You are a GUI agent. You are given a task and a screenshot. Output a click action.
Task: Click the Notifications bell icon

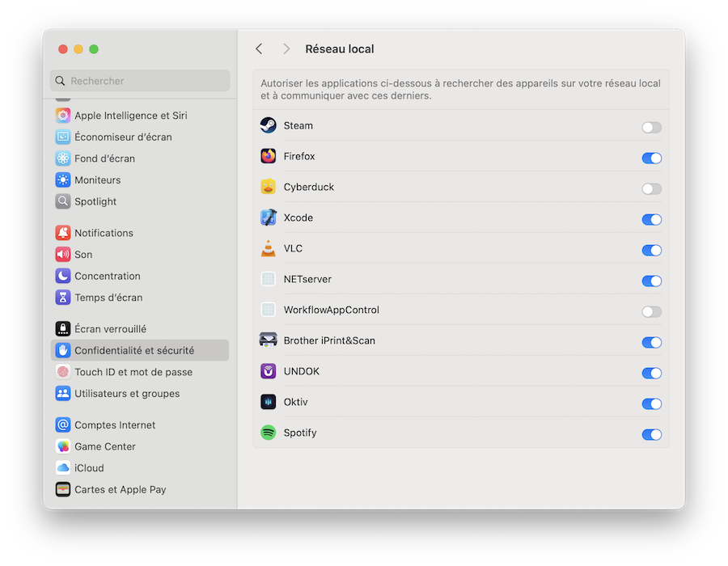pyautogui.click(x=63, y=233)
